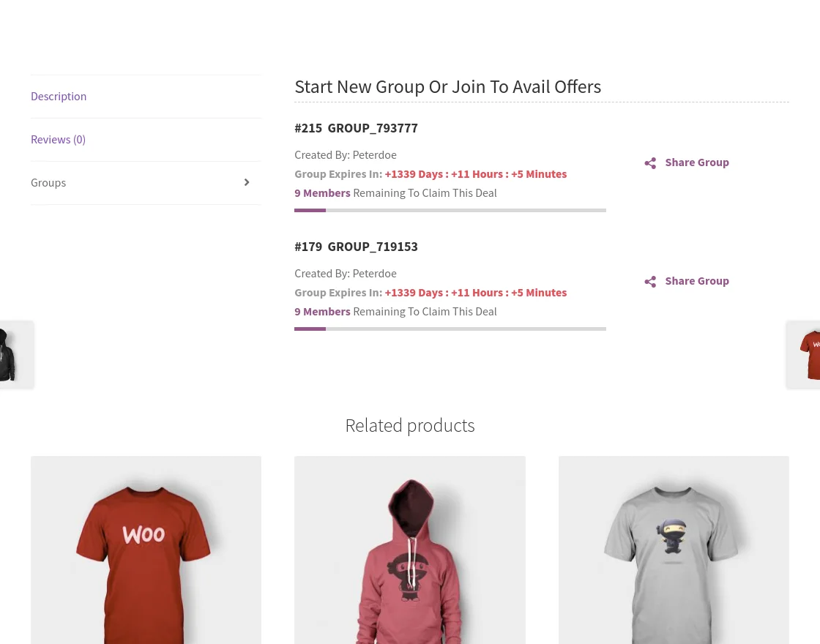The height and width of the screenshot is (644, 820).
Task: Click the 9 Members link for GROUP_719153
Action: pyautogui.click(x=322, y=311)
